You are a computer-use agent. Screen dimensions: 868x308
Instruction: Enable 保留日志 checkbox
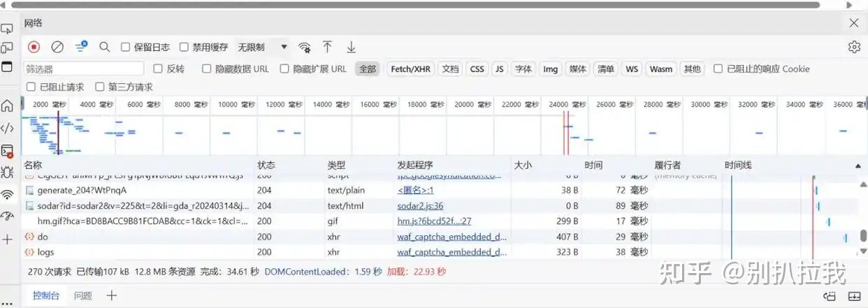tap(125, 47)
